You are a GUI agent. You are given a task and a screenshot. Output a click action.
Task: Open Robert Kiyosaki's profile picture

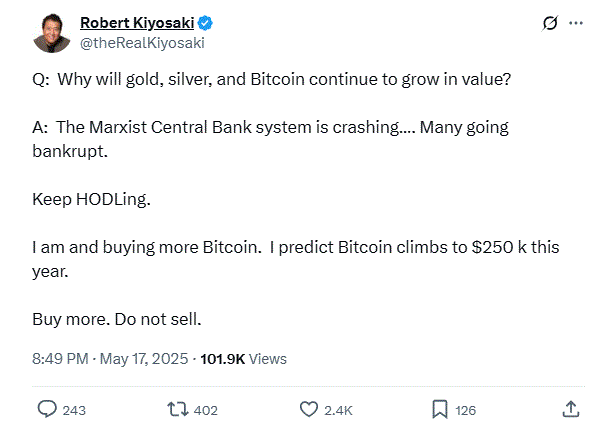click(50, 33)
